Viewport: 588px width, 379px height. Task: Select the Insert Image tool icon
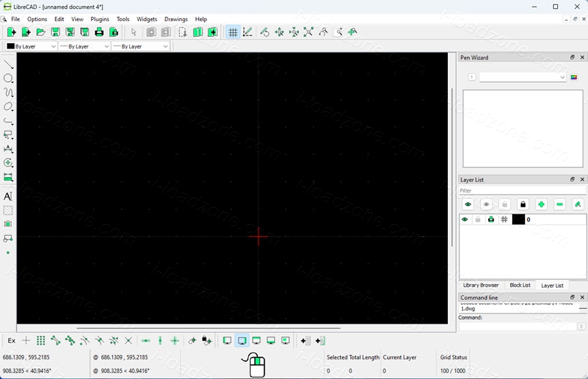8,224
